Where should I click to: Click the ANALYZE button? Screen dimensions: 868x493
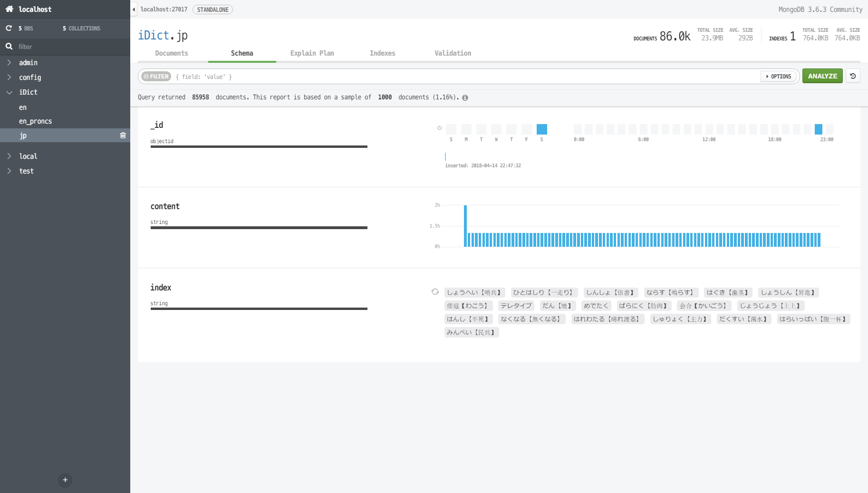click(822, 76)
